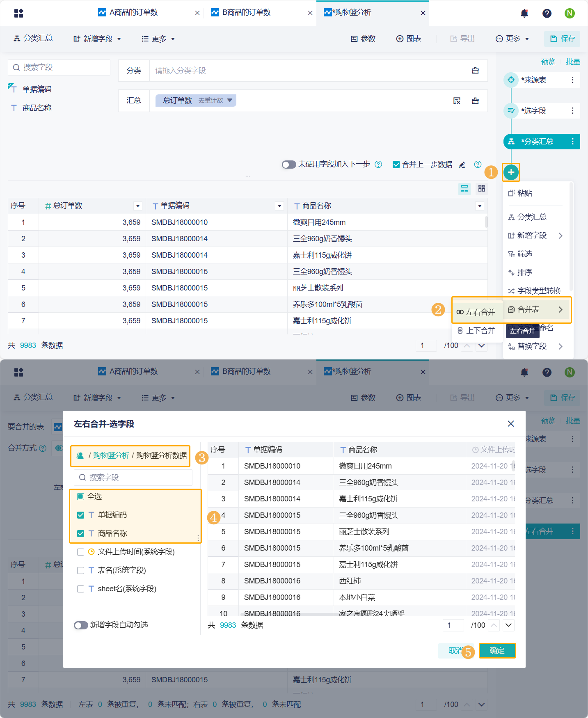Click the user avatar N in upper screenshot
The height and width of the screenshot is (718, 588).
(x=570, y=13)
